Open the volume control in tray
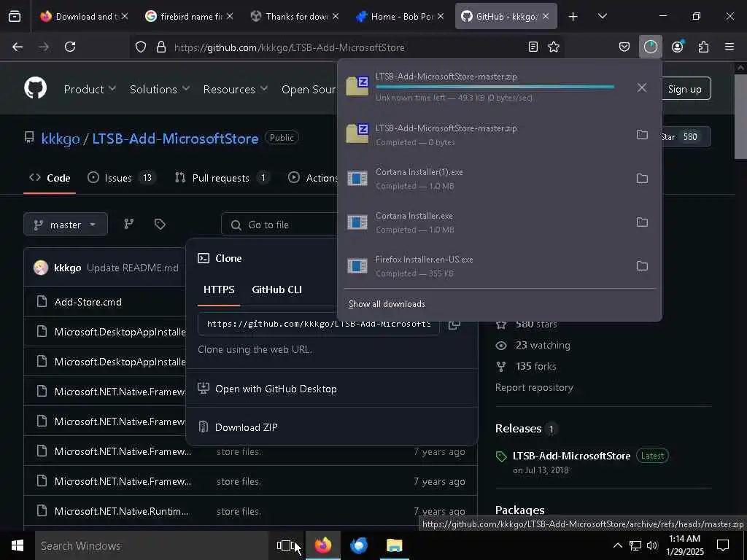747x560 pixels. tap(652, 545)
